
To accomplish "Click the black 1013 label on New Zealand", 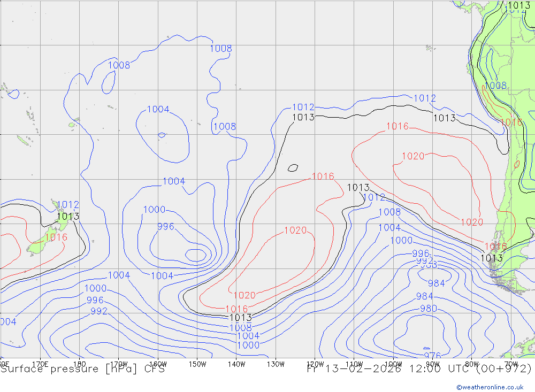I will point(68,216).
